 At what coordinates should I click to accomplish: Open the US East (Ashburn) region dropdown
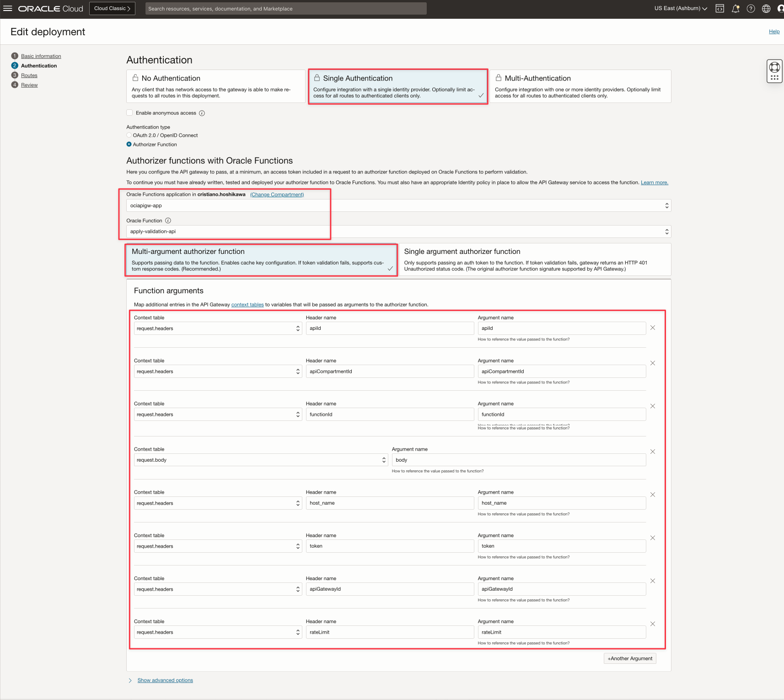[x=680, y=9]
